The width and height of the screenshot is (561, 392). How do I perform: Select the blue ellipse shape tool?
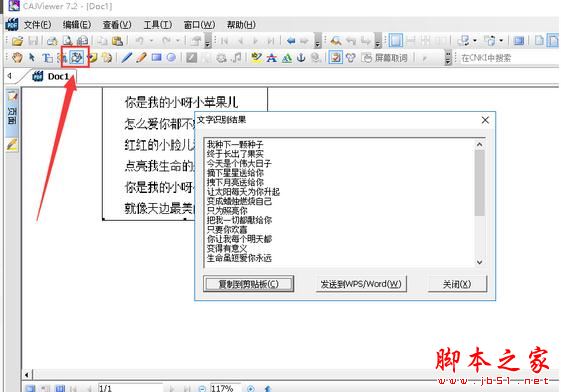[x=171, y=57]
